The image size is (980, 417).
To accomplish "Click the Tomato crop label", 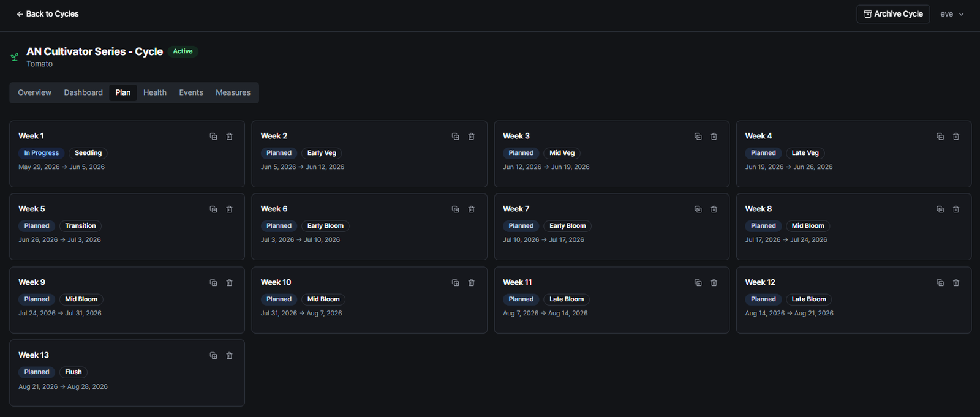I will (39, 64).
